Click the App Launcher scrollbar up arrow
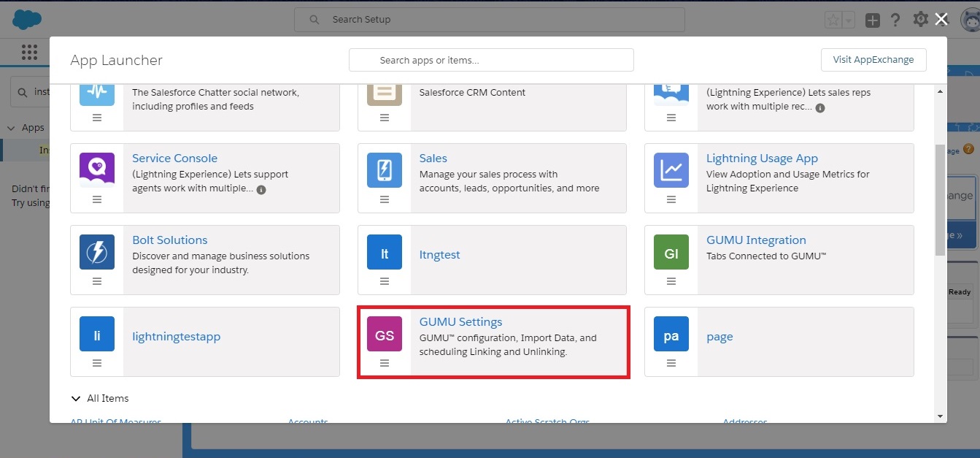980x458 pixels. tap(940, 91)
